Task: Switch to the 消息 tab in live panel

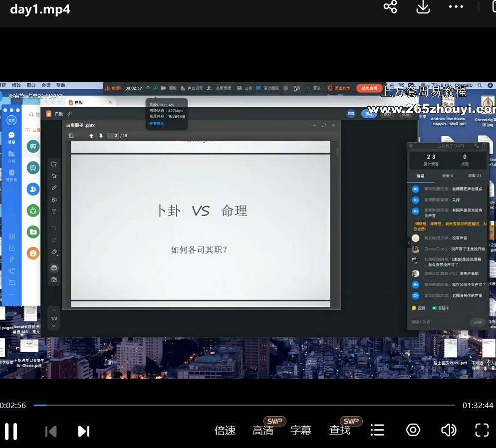Action: (x=420, y=176)
